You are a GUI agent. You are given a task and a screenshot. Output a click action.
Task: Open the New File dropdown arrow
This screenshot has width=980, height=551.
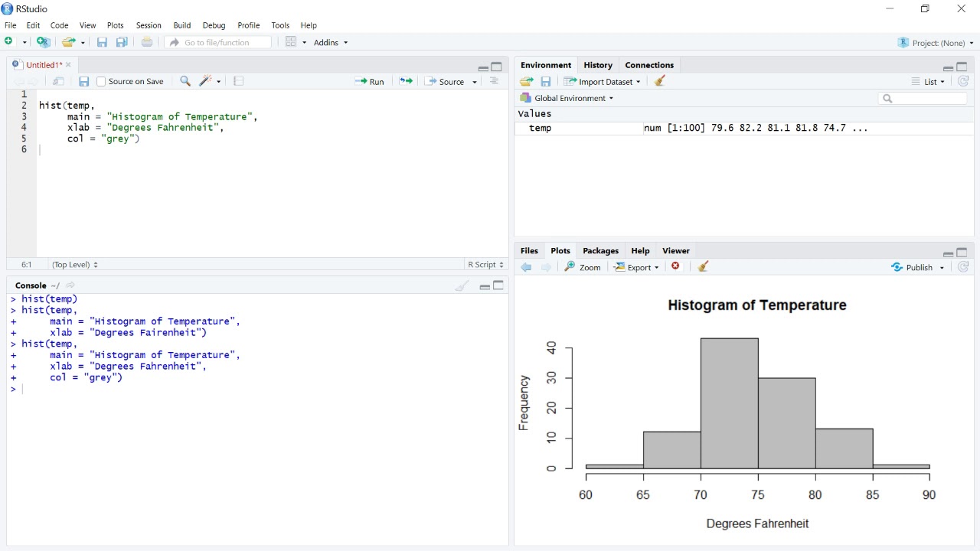24,43
